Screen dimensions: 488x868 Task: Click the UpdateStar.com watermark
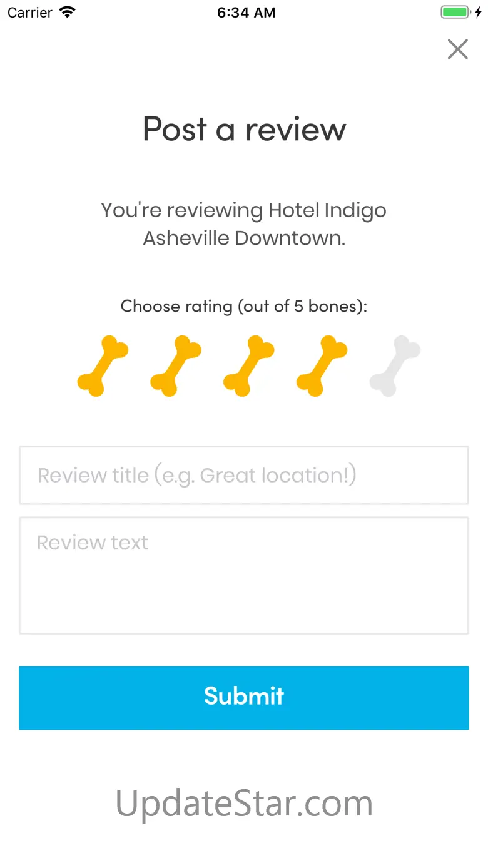244,803
